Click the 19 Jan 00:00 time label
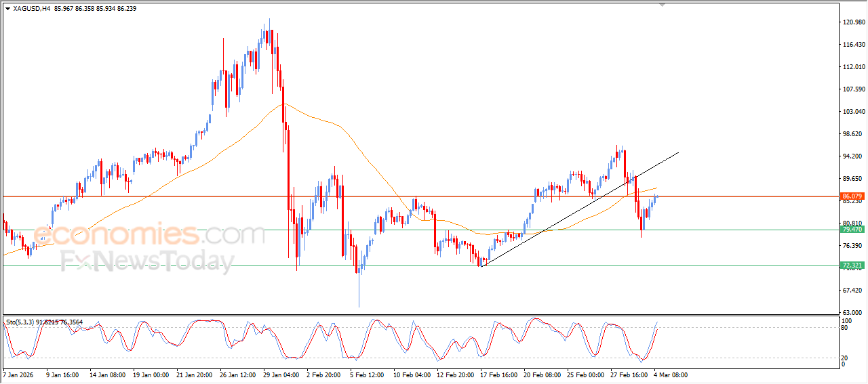The image size is (868, 384). [x=151, y=375]
